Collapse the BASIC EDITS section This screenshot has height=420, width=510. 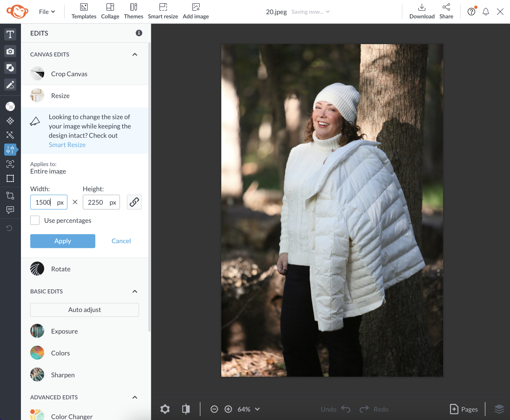click(135, 291)
